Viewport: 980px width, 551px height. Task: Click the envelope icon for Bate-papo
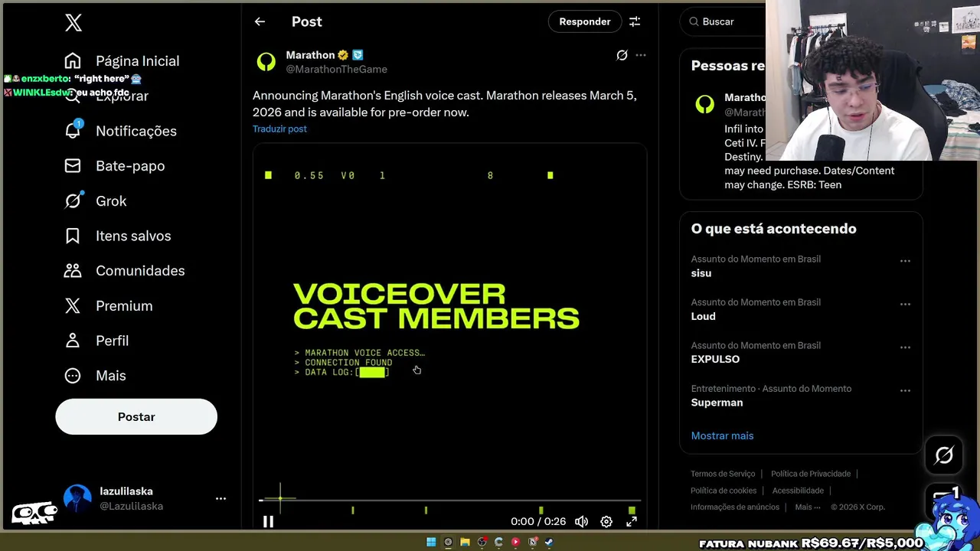(73, 166)
